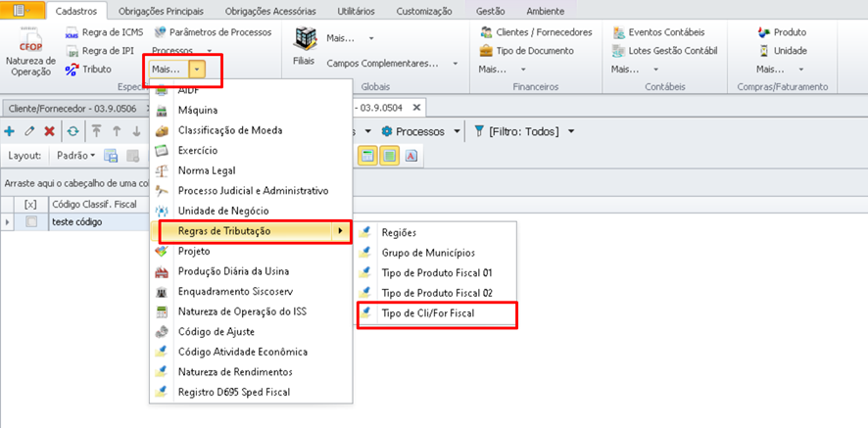
Task: Open the Unidade registration
Action: coord(783,51)
